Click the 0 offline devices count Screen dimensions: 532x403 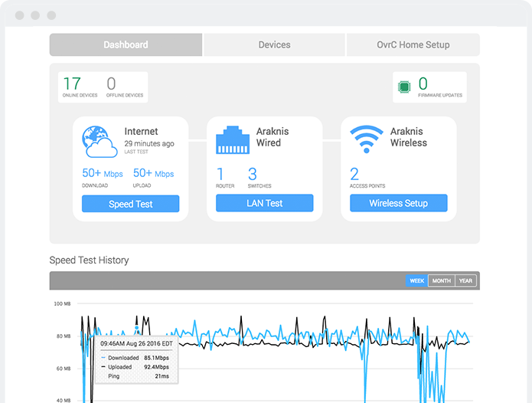click(x=111, y=84)
